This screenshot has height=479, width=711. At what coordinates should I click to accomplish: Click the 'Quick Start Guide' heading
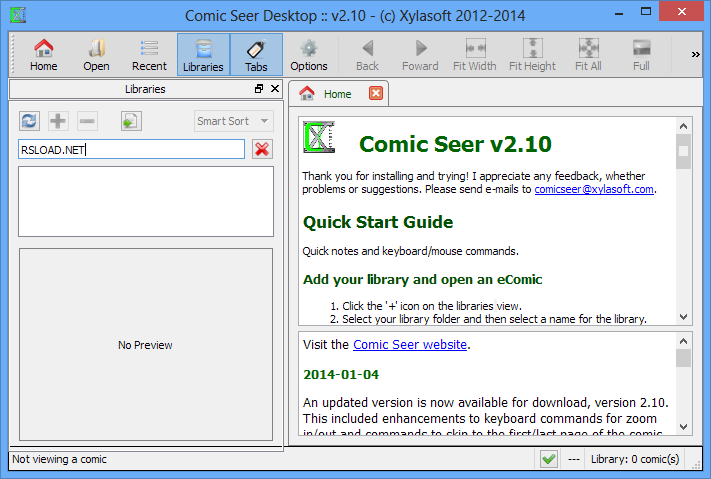(378, 222)
